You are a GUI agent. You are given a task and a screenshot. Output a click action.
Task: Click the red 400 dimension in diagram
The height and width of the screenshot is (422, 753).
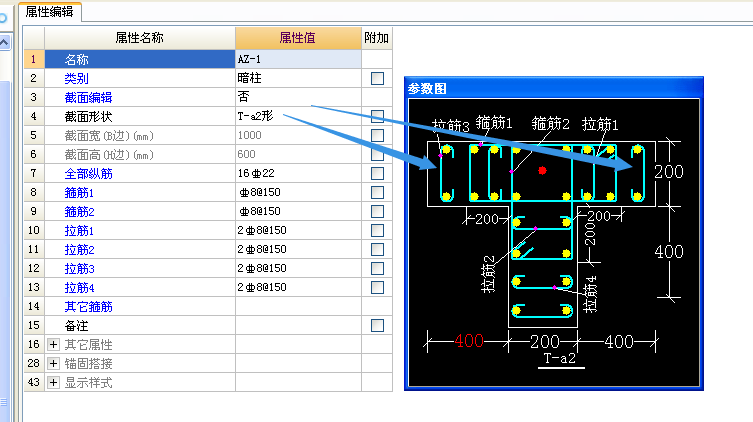[x=469, y=341]
